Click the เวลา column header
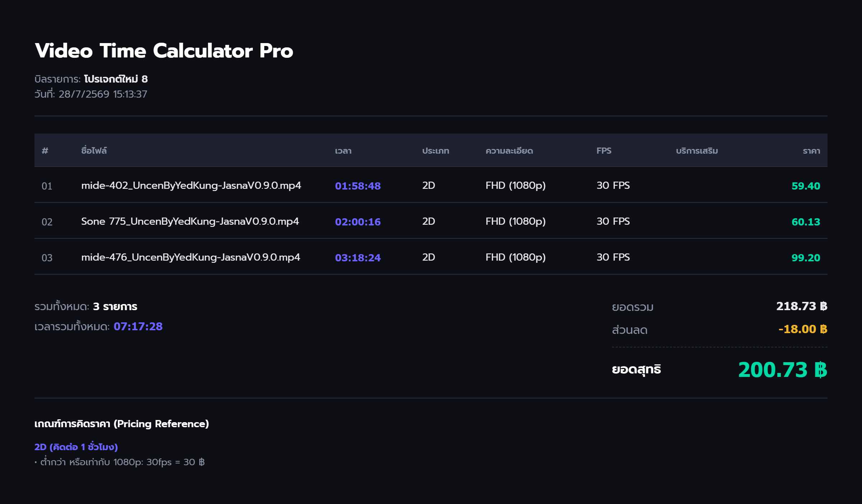Screen dimensions: 862x504 click(x=343, y=151)
